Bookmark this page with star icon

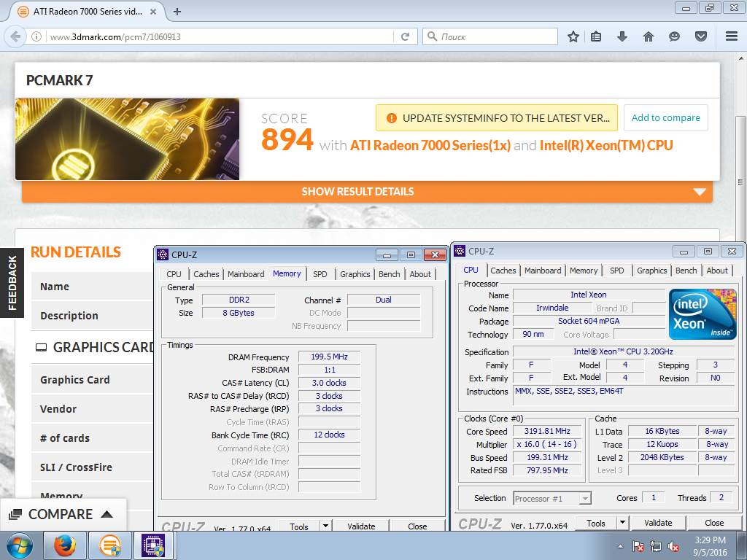click(x=573, y=36)
